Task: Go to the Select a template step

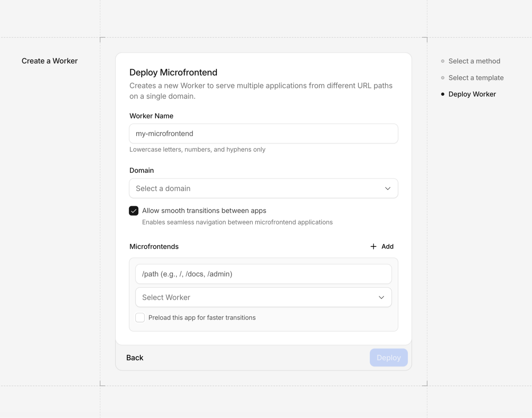Action: coord(476,78)
